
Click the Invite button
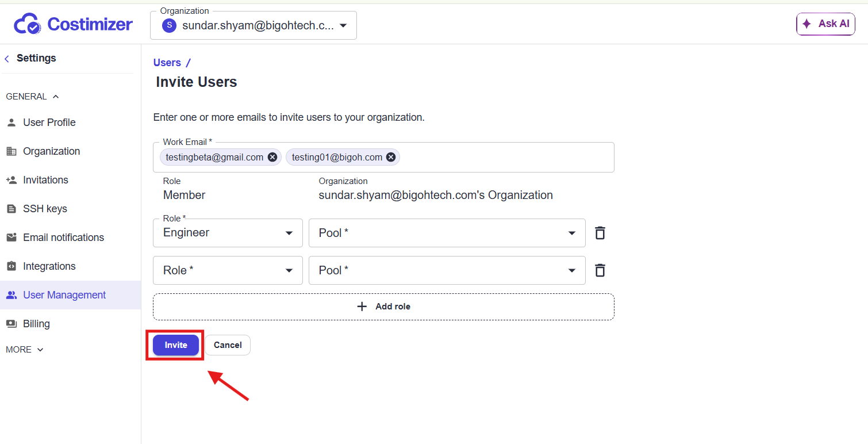tap(176, 345)
